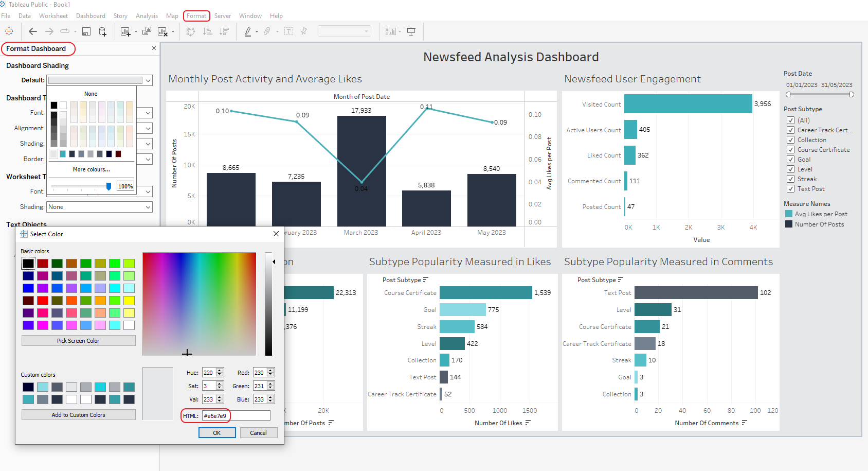Click the Avg Likes per Post legend entry
Screen dimensions: 868x471
coord(817,214)
